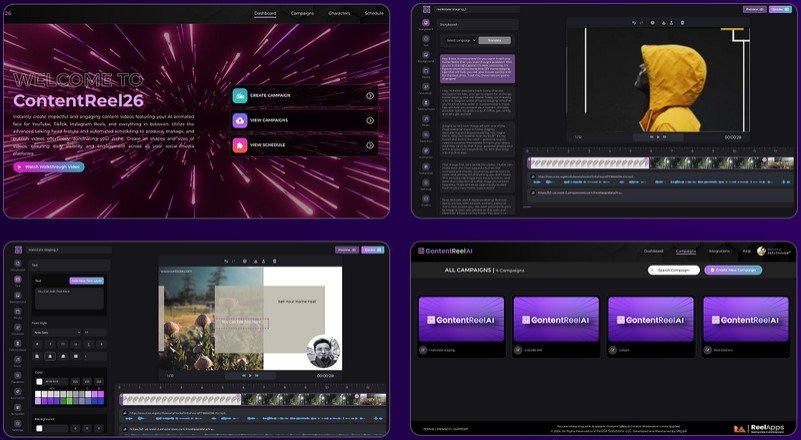
Task: Select Media icon in storyboard editor sidebar
Action: point(426,71)
